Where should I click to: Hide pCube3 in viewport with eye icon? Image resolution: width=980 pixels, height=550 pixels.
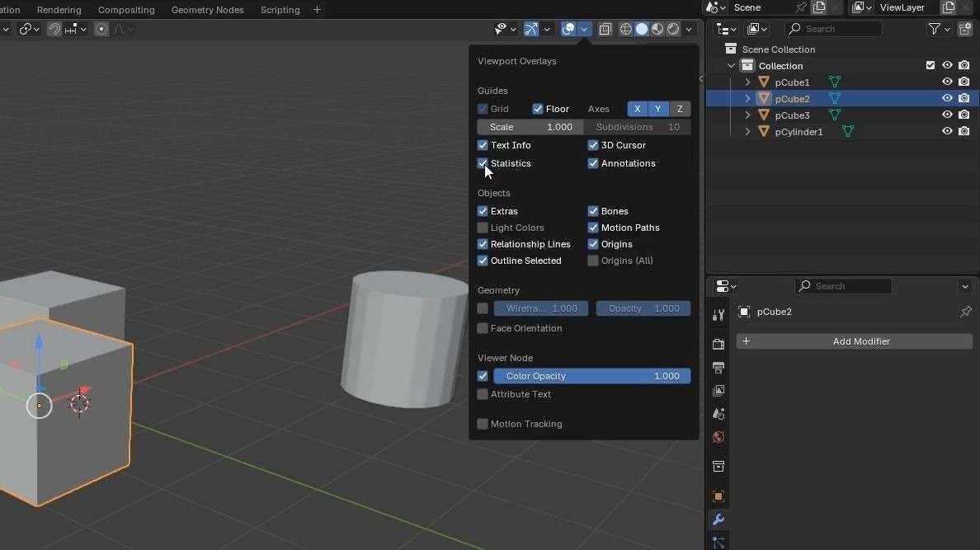click(x=948, y=115)
